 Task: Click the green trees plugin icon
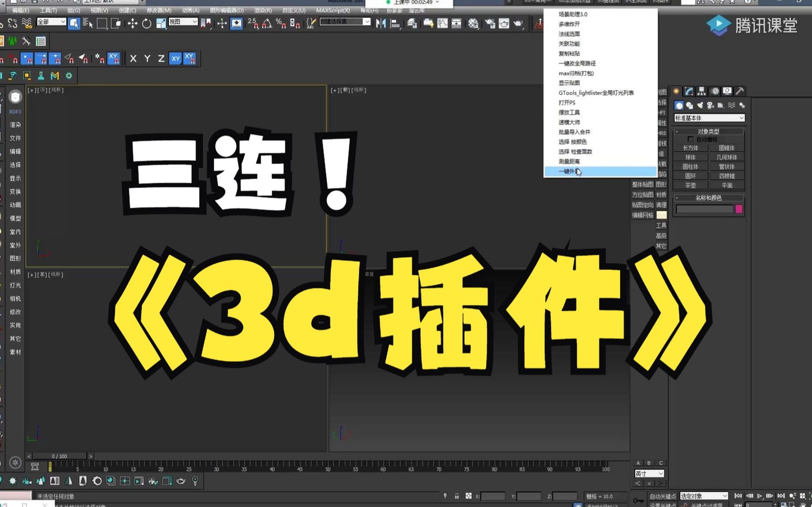[x=12, y=41]
